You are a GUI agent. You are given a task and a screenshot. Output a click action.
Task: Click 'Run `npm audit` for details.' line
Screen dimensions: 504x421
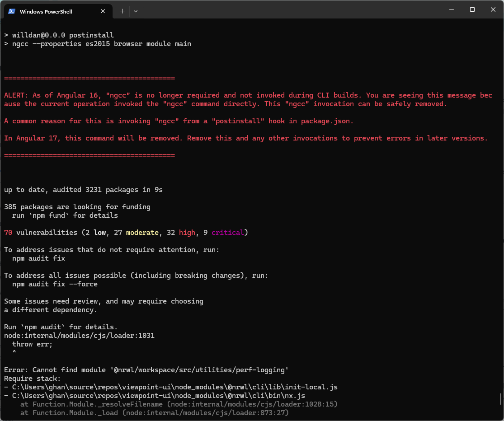(x=61, y=327)
